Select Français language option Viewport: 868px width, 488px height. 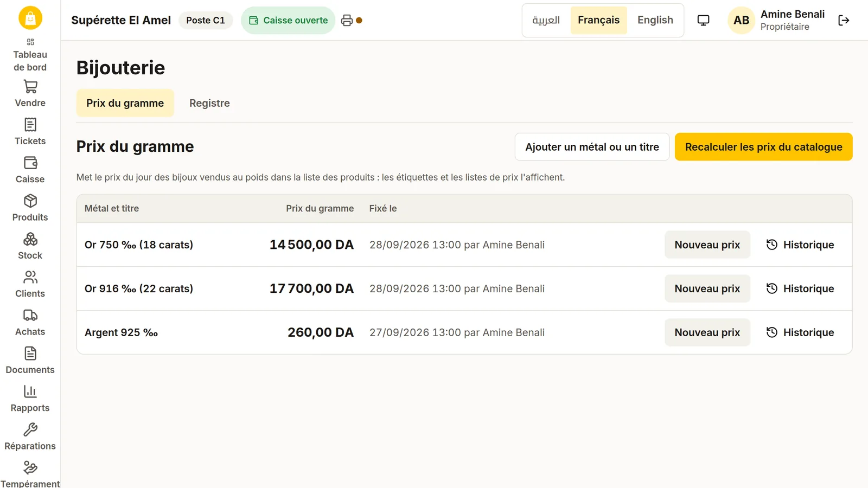tap(599, 20)
